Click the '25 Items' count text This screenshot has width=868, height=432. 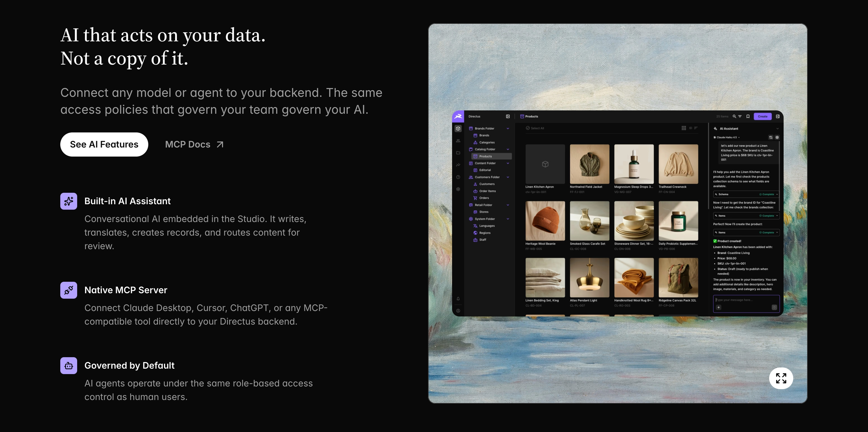[722, 116]
